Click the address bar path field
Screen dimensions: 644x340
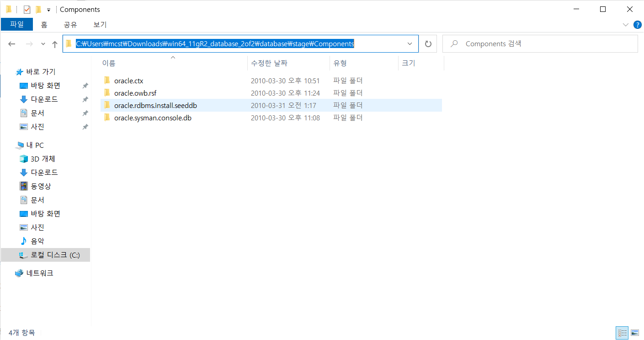[x=240, y=44]
